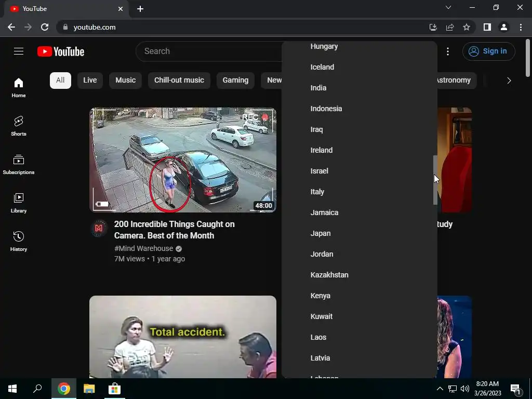
Task: Open Subscriptions in the sidebar
Action: click(19, 165)
